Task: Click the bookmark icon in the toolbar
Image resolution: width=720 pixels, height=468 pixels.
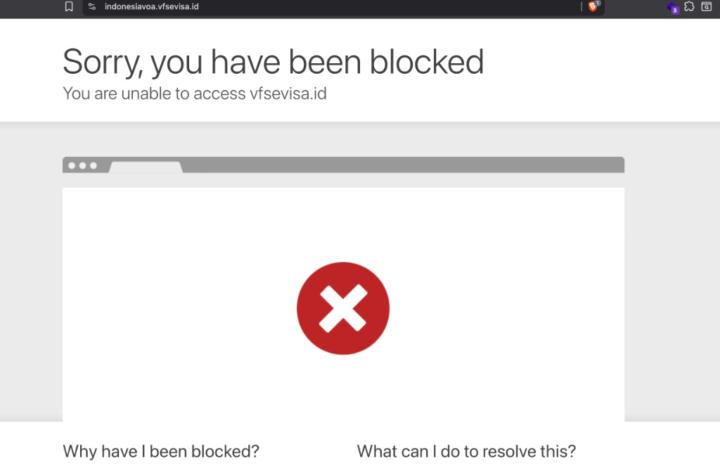Action: [68, 6]
